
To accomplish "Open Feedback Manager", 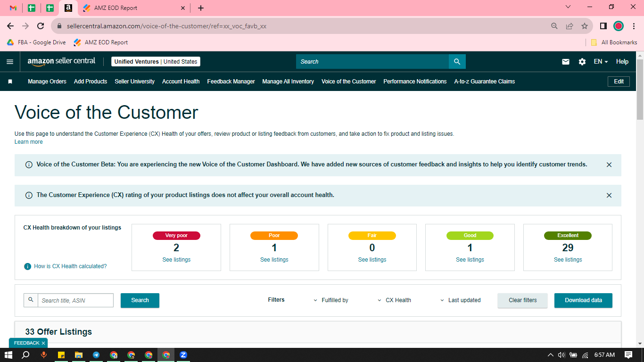I will tap(231, 82).
